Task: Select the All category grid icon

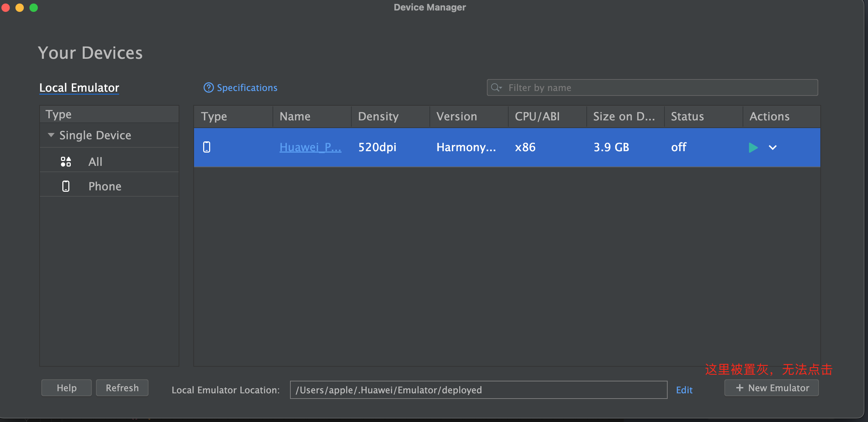Action: 66,162
